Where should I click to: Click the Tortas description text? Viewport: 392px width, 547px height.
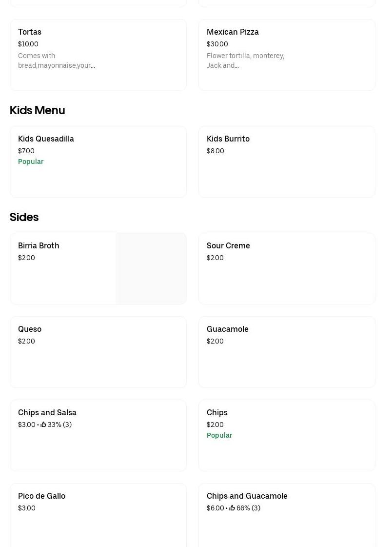57,61
